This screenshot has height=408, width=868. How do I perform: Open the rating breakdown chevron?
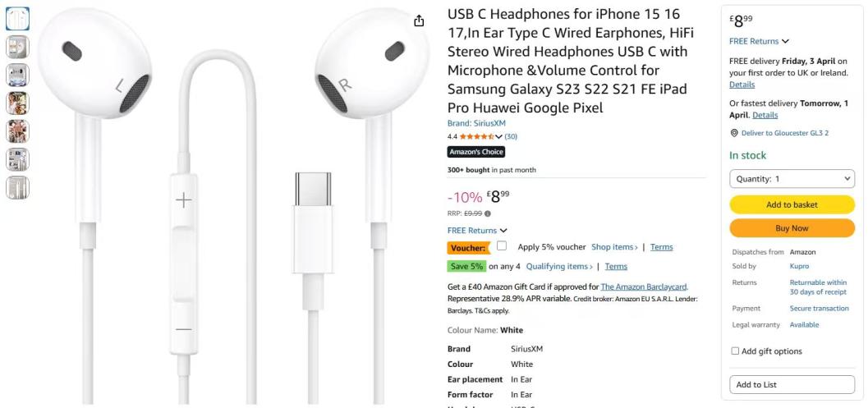point(498,137)
